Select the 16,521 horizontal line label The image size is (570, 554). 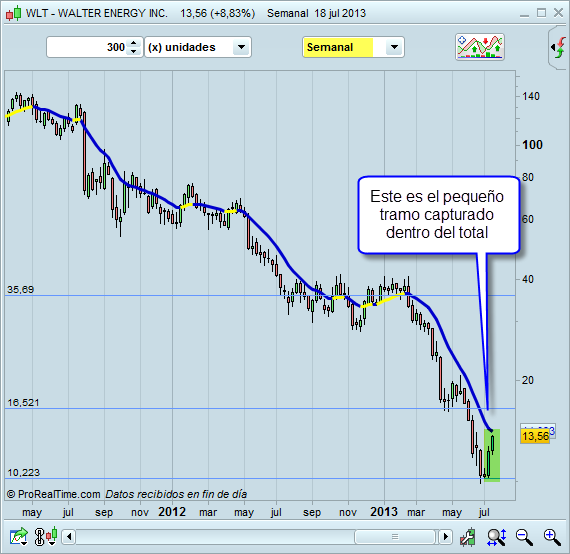pyautogui.click(x=23, y=402)
